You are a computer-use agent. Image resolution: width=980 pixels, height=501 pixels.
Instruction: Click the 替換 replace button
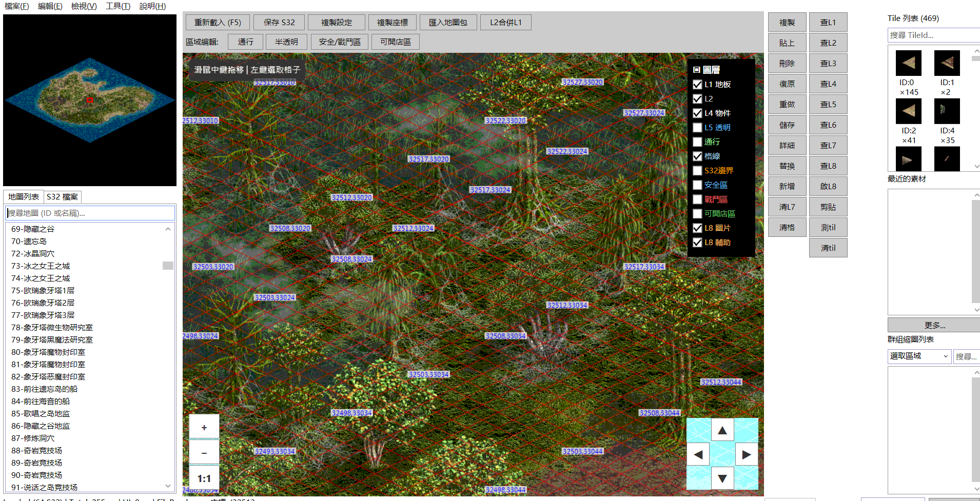coord(787,166)
